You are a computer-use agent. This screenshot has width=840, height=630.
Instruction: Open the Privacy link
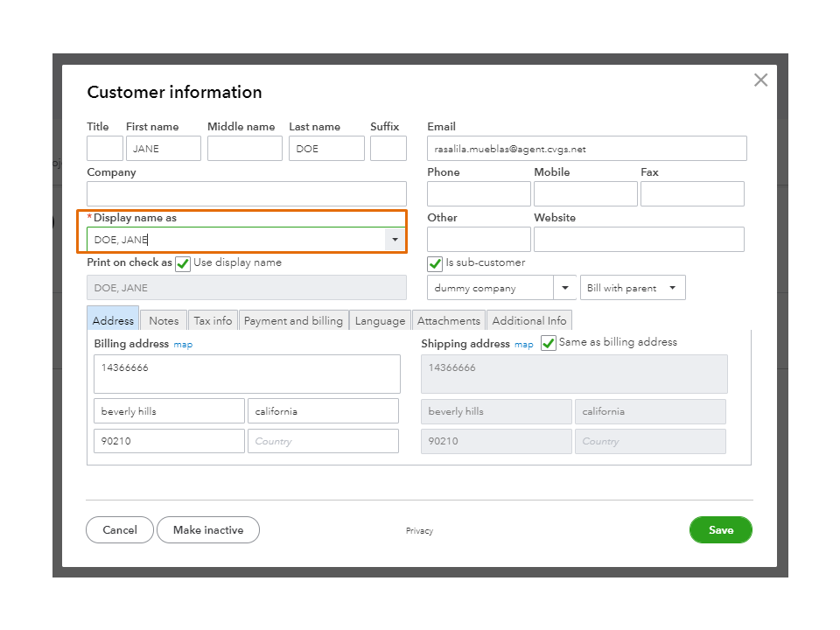point(419,531)
